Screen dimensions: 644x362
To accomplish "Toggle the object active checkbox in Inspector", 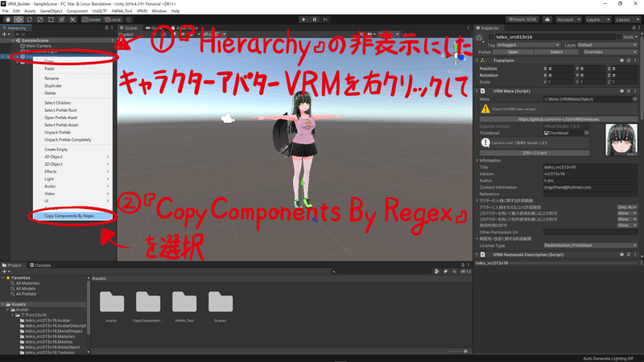I will (x=491, y=37).
